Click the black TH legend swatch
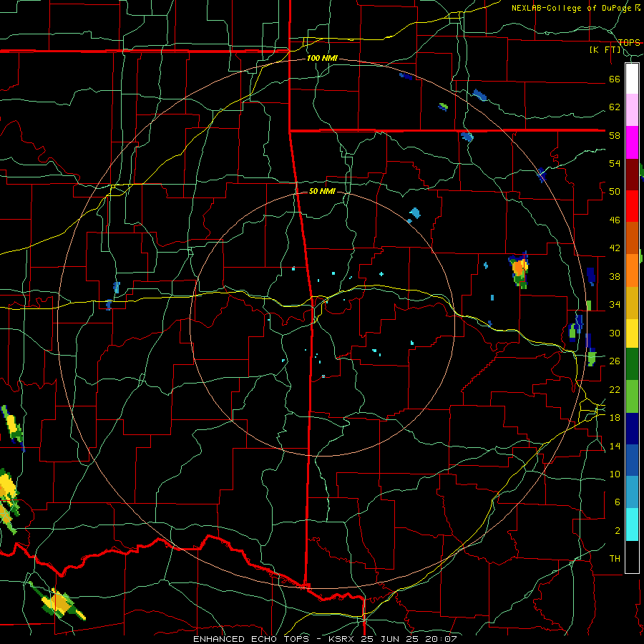Viewport: 644px width, 644px height. coord(632,557)
